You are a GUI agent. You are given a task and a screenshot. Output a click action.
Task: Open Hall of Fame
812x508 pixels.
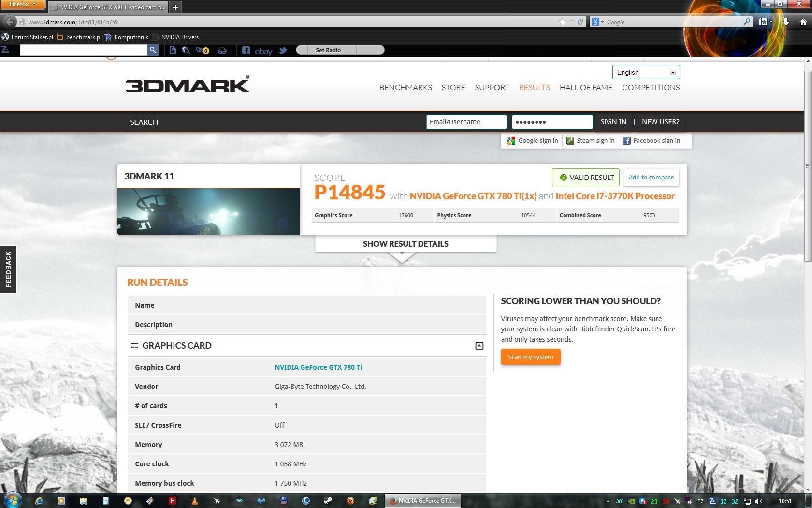[586, 88]
